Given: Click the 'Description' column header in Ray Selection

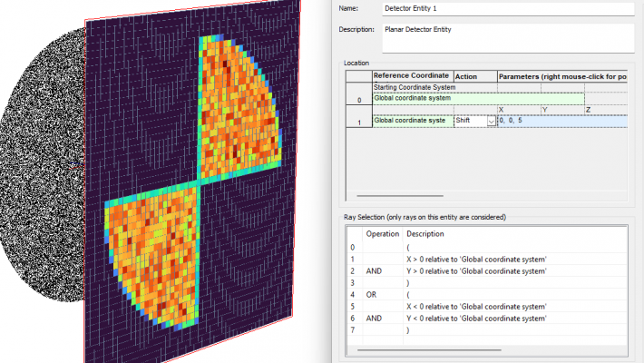Looking at the screenshot, I should [x=425, y=234].
